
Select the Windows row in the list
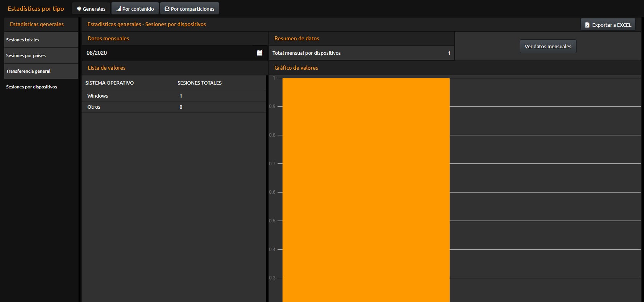[x=174, y=96]
